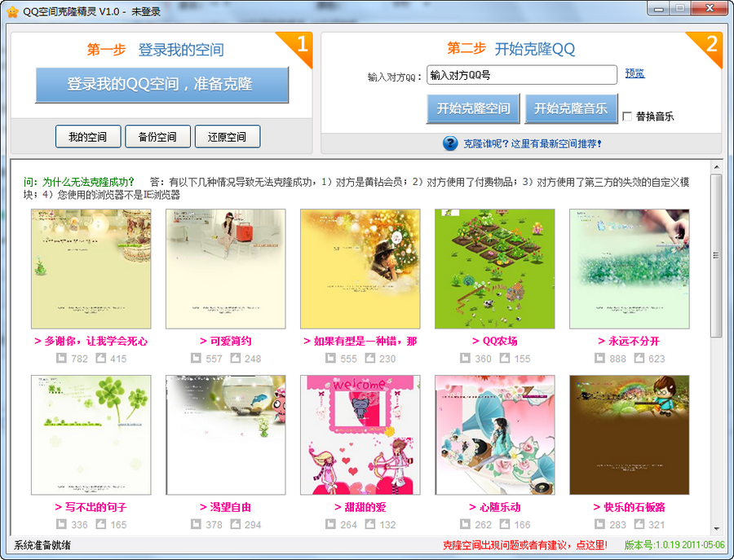Click the 输入对方QQ号 input field
Screen dimensions: 734x560
[x=522, y=75]
